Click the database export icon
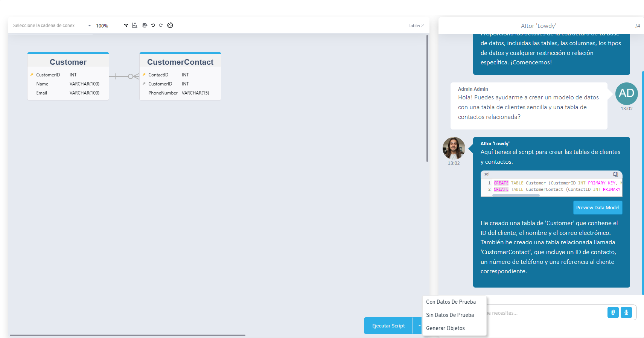This screenshot has width=644, height=338. 145,25
